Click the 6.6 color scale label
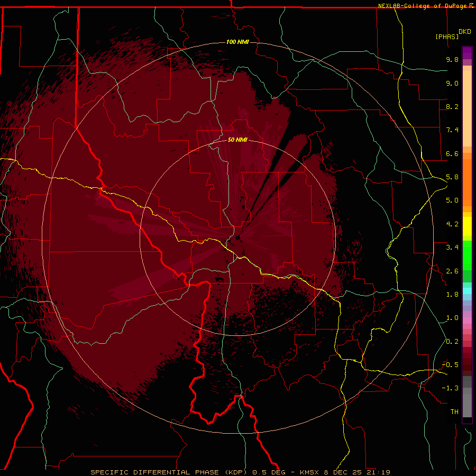 point(452,153)
